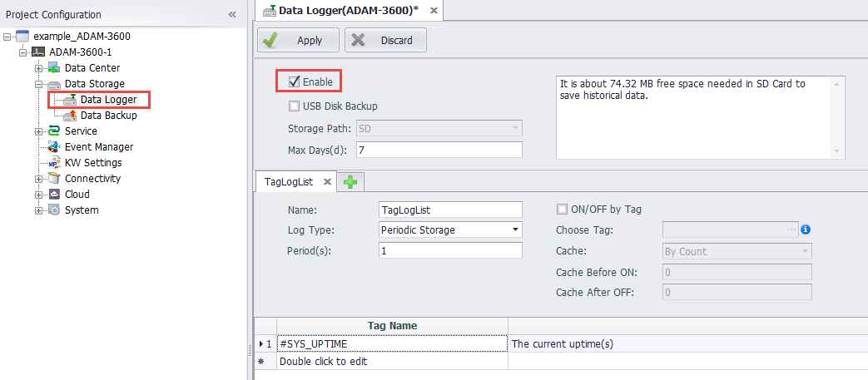868x380 pixels.
Task: Enable USB Disk Backup checkbox
Action: pyautogui.click(x=294, y=106)
